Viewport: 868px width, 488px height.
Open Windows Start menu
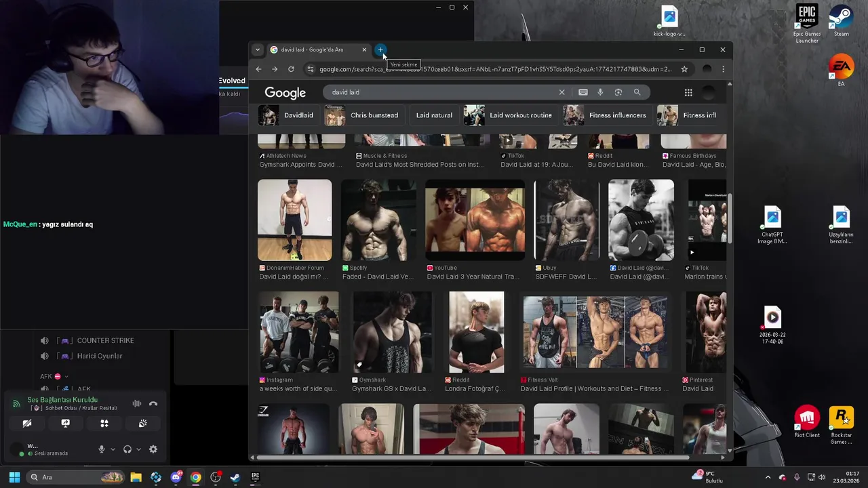point(14,477)
